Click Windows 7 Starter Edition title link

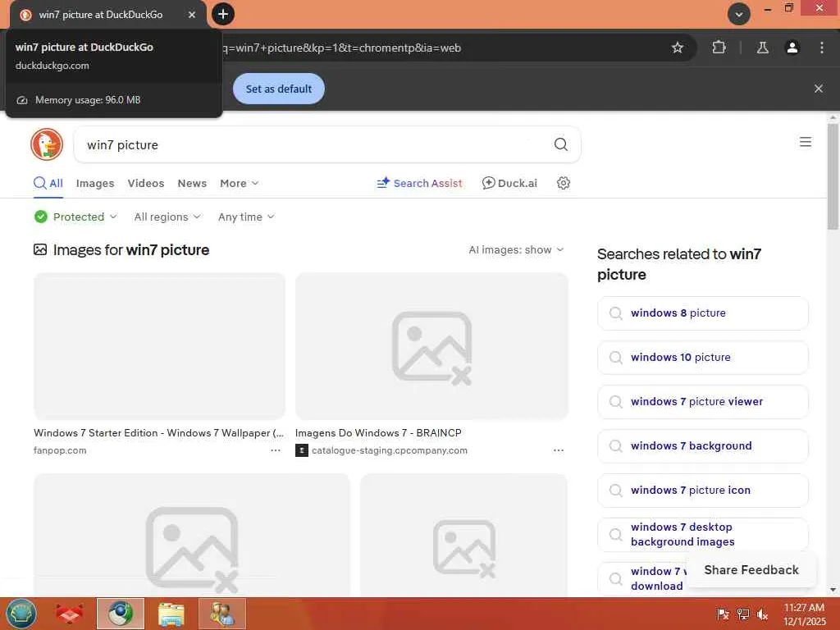tap(158, 433)
